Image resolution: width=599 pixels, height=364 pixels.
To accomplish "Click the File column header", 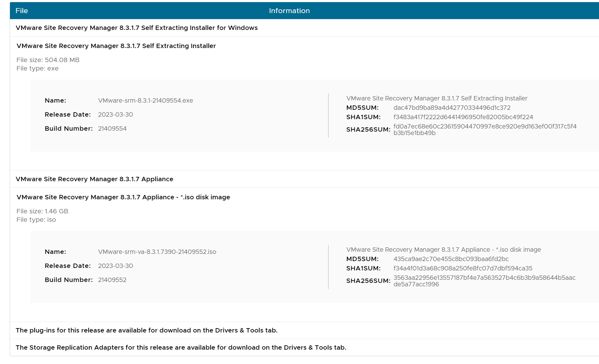I will [22, 11].
